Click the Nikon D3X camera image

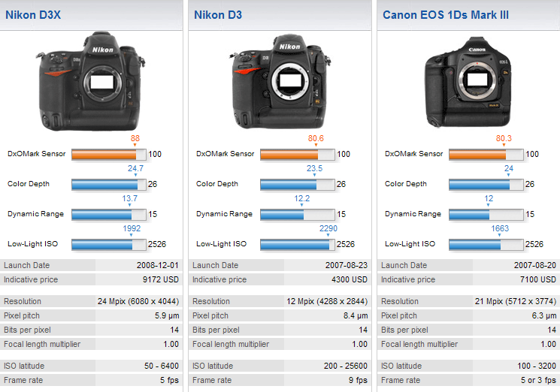pyautogui.click(x=90, y=81)
